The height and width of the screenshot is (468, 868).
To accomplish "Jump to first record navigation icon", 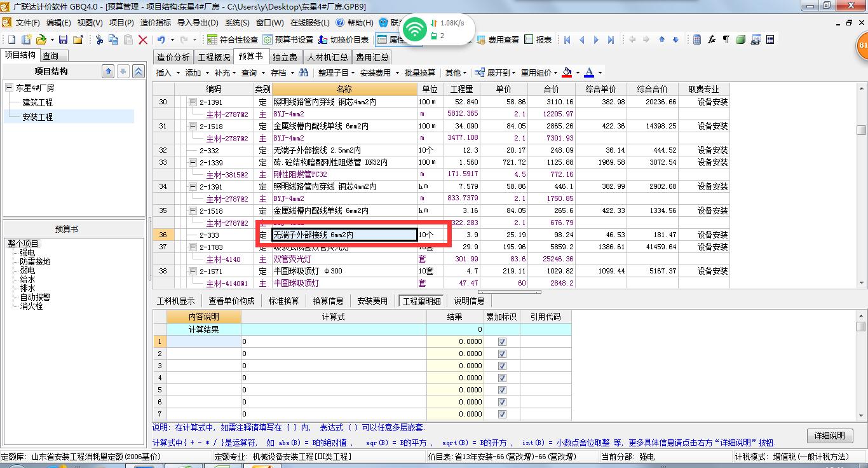I will pos(567,39).
